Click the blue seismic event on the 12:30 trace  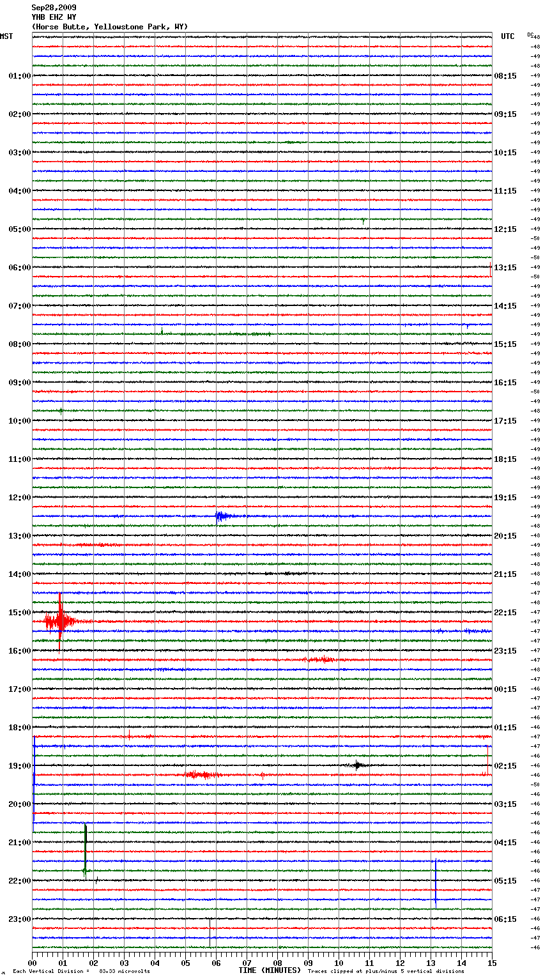(225, 516)
